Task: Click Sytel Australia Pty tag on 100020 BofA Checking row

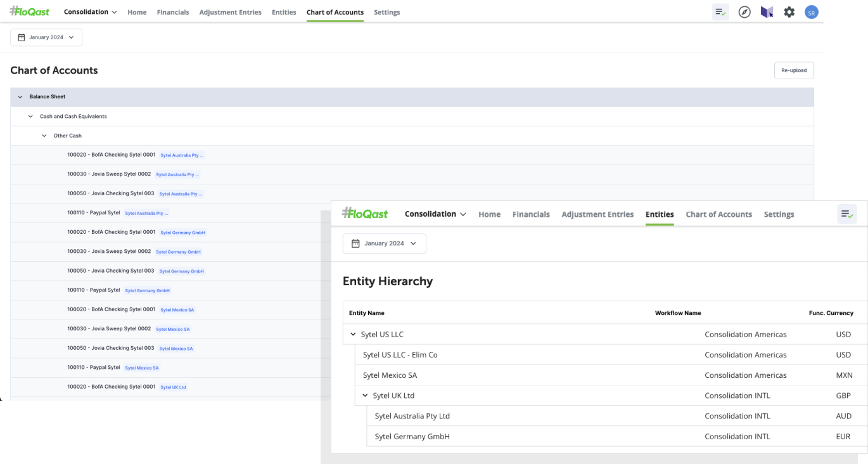Action: [x=182, y=155]
